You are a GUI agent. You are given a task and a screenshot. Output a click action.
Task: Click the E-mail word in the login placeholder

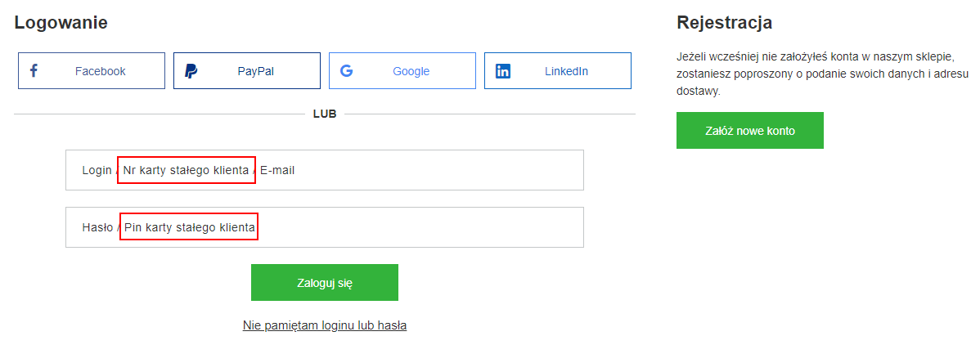(276, 170)
